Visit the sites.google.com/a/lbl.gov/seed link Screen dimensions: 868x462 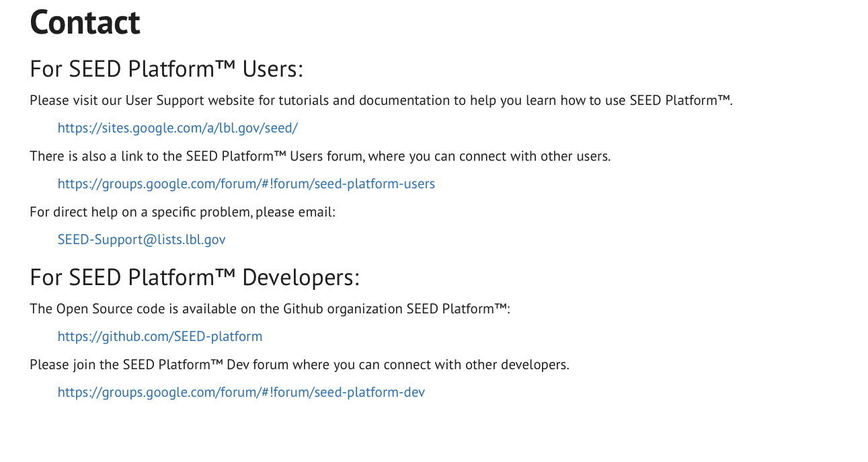[x=177, y=127]
